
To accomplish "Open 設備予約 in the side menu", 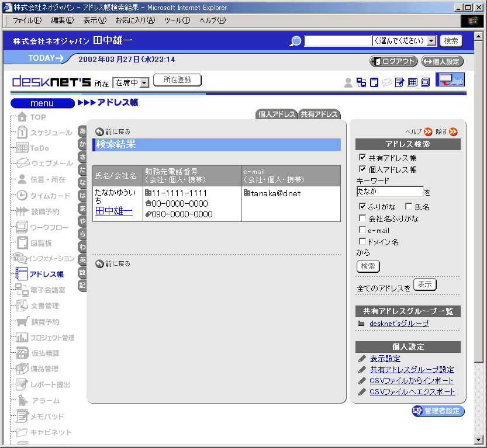I will pyautogui.click(x=37, y=211).
